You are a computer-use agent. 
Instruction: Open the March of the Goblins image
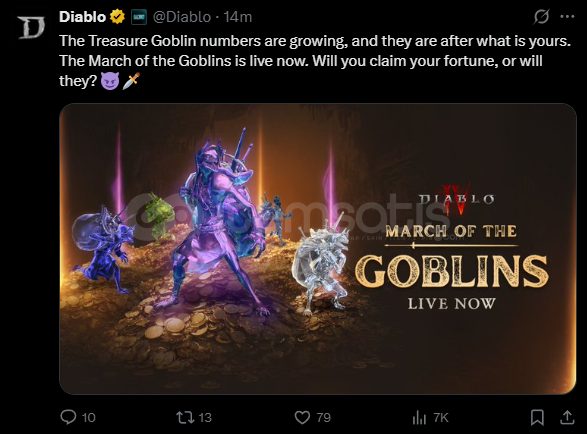coord(317,249)
